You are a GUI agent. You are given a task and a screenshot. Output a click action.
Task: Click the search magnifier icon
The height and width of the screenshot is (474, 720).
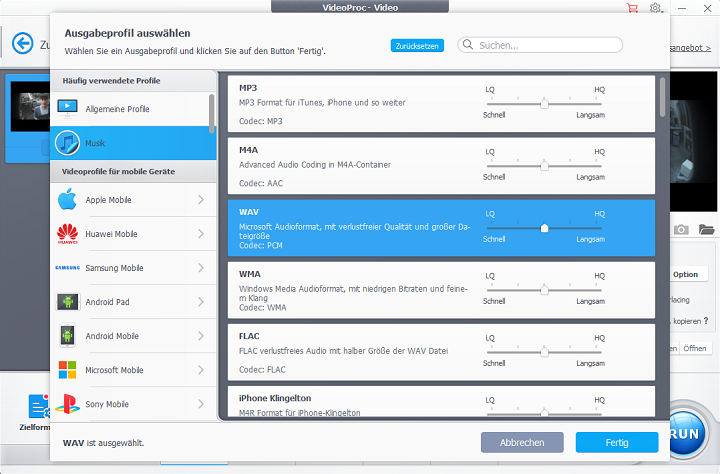(x=467, y=45)
